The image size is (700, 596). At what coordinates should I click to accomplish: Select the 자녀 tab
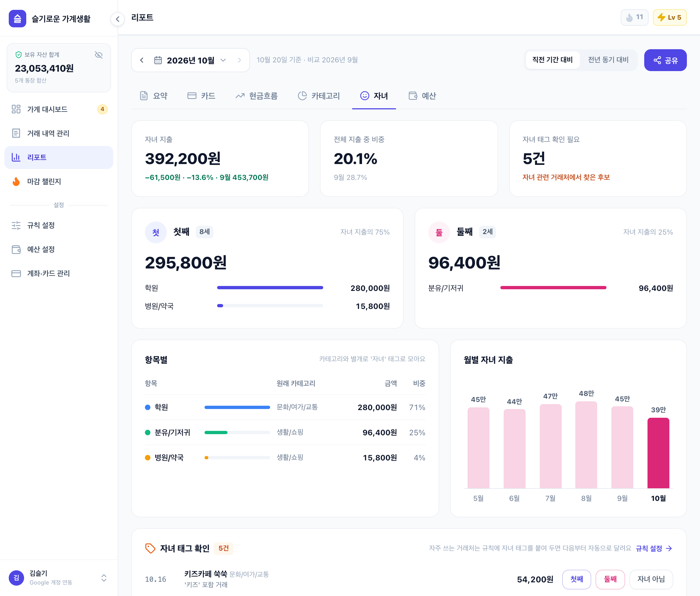pos(374,96)
